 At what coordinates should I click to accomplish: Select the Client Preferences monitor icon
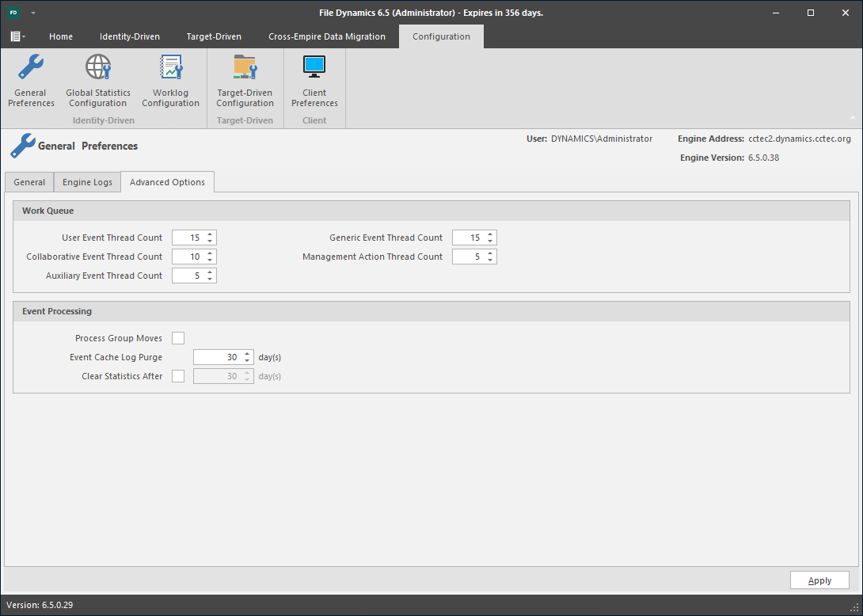point(314,67)
